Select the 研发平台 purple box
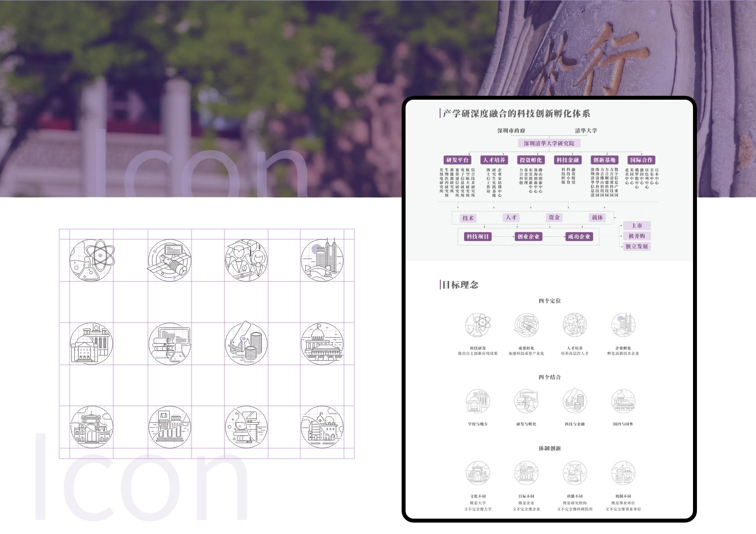This screenshot has width=756, height=534. pyautogui.click(x=457, y=160)
